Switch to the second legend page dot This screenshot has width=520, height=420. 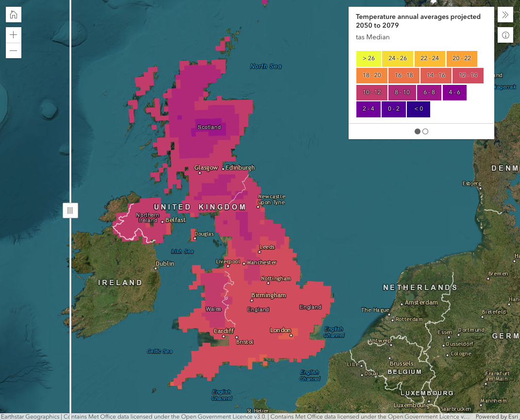pyautogui.click(x=425, y=131)
